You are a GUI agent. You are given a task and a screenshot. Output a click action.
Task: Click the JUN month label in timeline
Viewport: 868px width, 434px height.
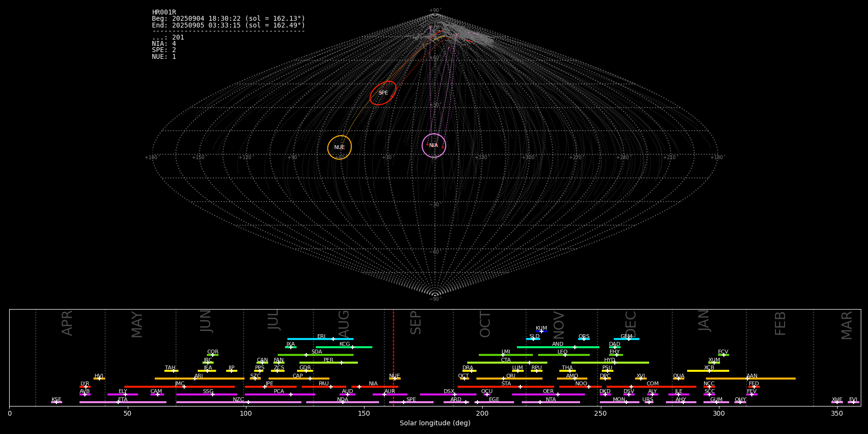206,321
